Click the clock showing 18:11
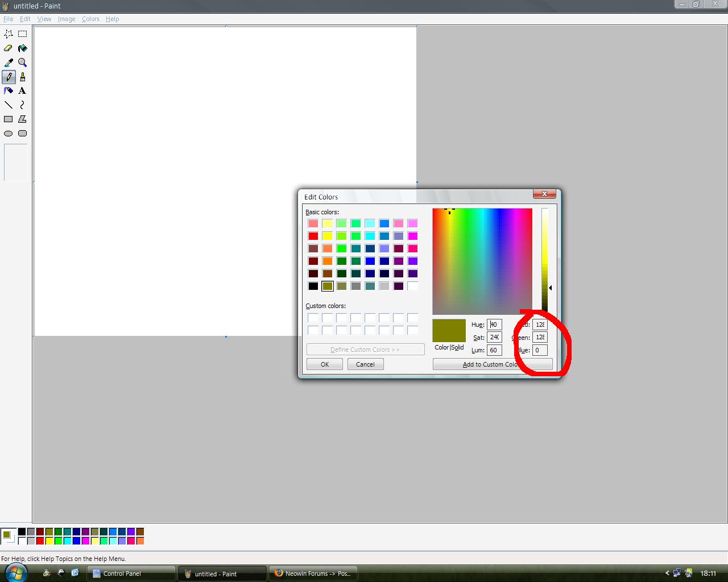The width and height of the screenshot is (728, 582). (708, 573)
